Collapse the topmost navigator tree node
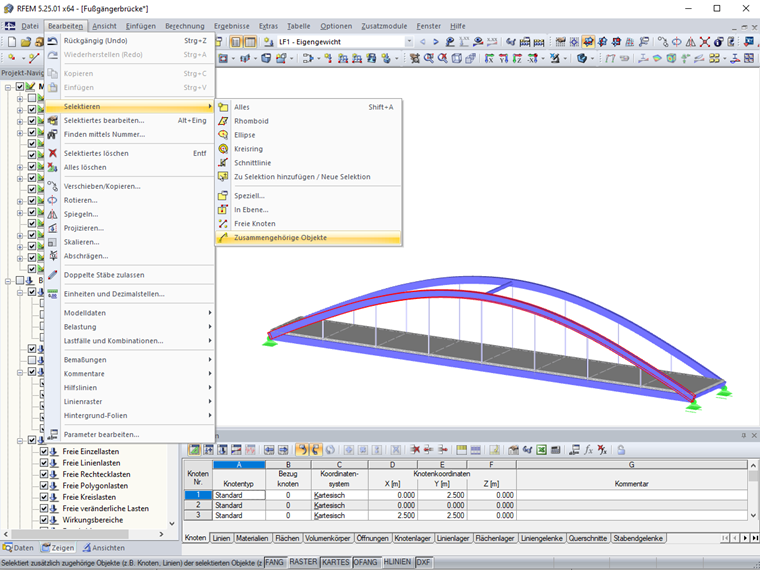 pos(8,87)
